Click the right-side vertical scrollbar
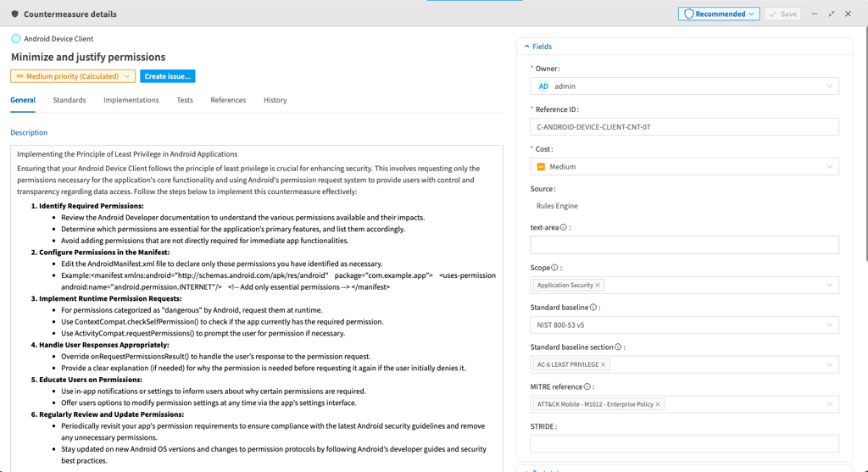This screenshot has height=472, width=868. 865,144
